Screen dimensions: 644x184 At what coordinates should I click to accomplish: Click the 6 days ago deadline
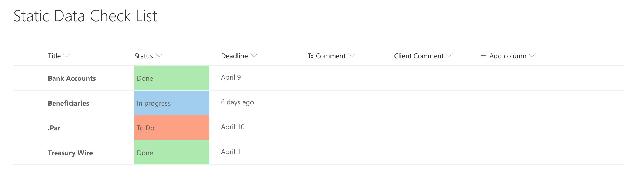[237, 102]
